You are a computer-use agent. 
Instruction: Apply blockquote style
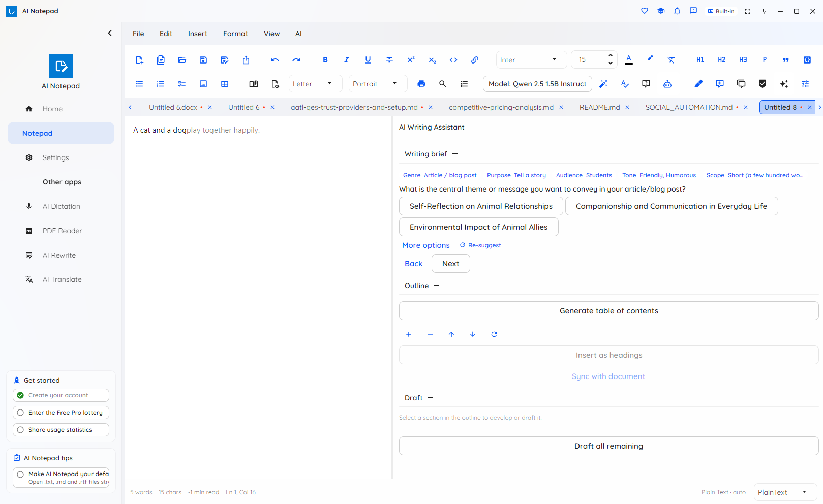[x=786, y=60]
